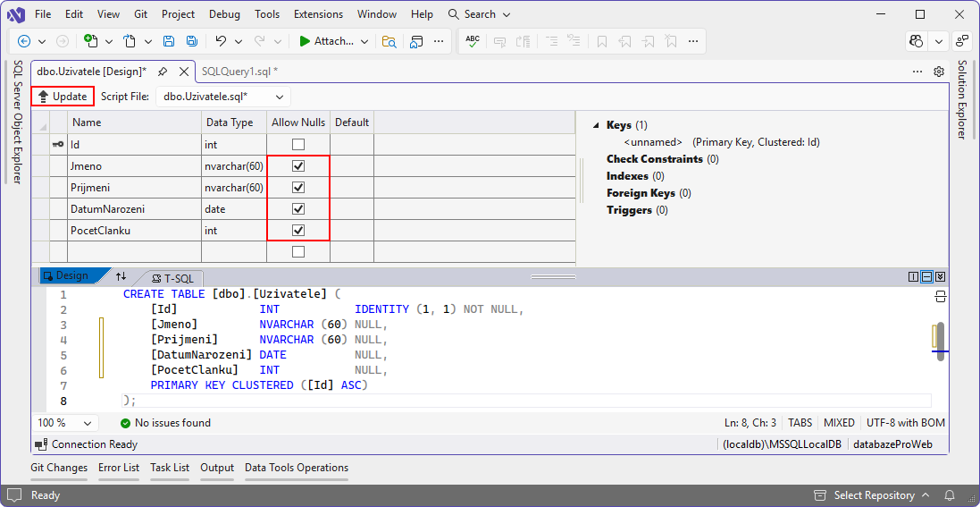The image size is (980, 507).
Task: Click the Jmeno name cell
Action: (134, 166)
